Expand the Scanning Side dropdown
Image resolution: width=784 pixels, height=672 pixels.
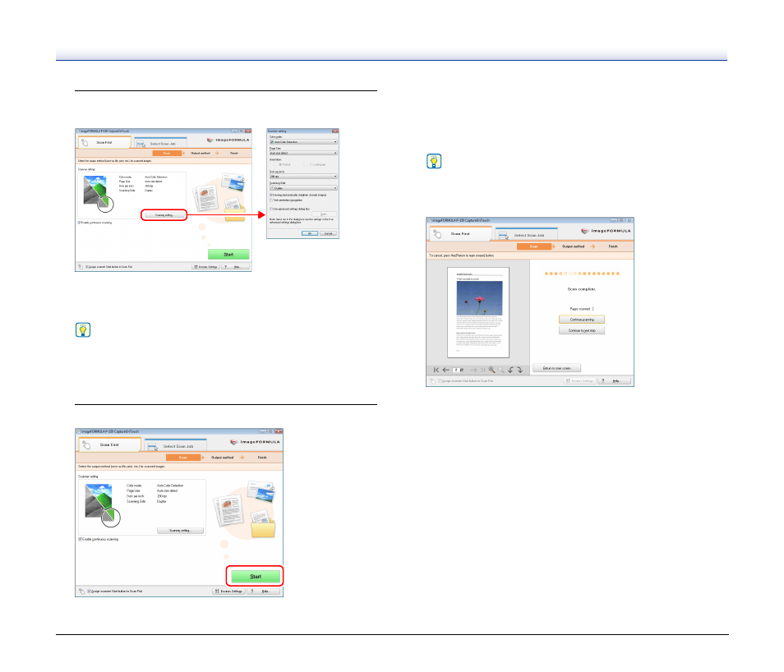pos(303,188)
